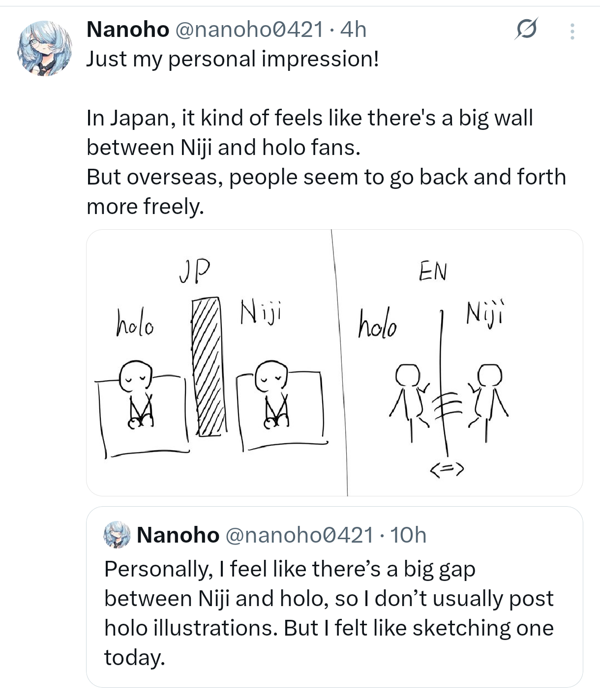600x700 pixels.
Task: Tap the handwritten EN label in the sketch
Action: click(x=433, y=271)
